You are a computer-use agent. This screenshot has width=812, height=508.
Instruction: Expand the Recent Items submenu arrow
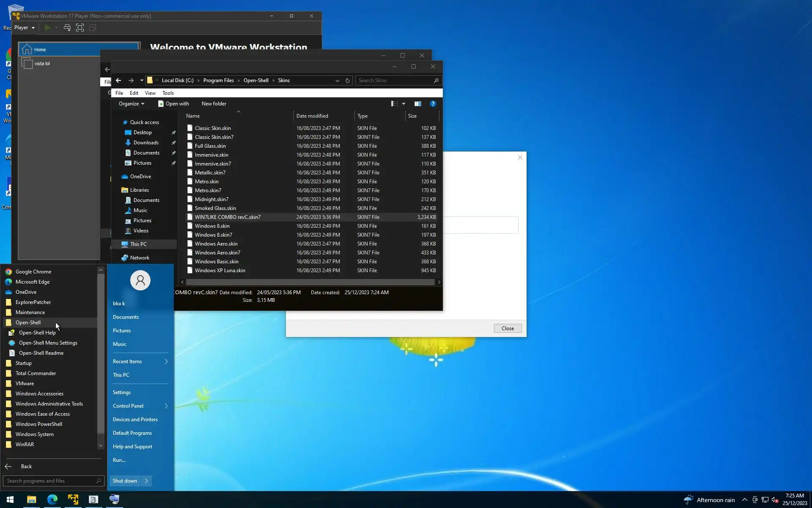tap(166, 362)
